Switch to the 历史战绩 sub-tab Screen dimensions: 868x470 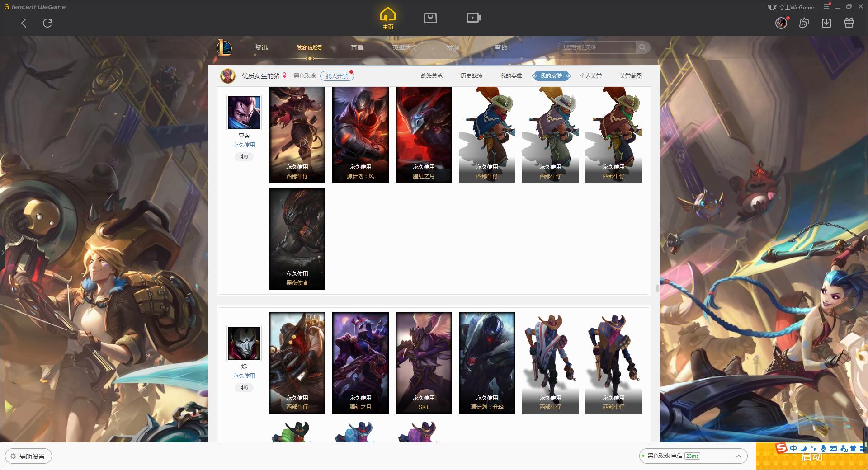[472, 76]
